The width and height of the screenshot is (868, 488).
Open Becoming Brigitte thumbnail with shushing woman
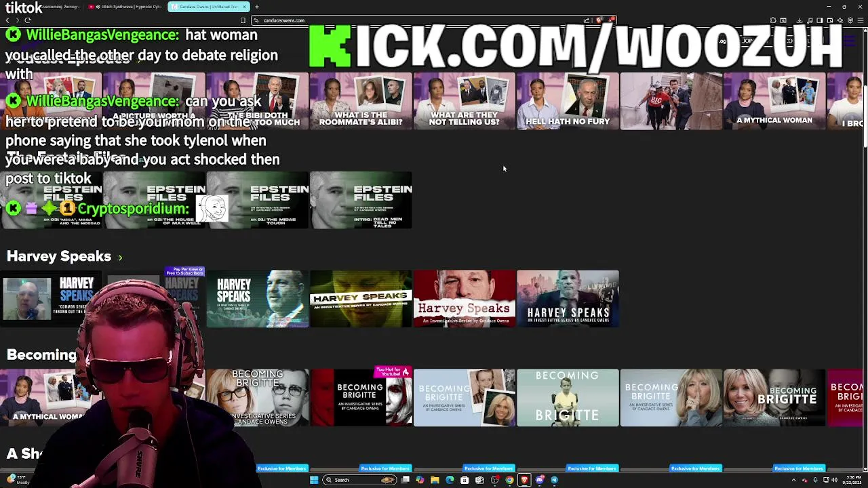point(671,398)
